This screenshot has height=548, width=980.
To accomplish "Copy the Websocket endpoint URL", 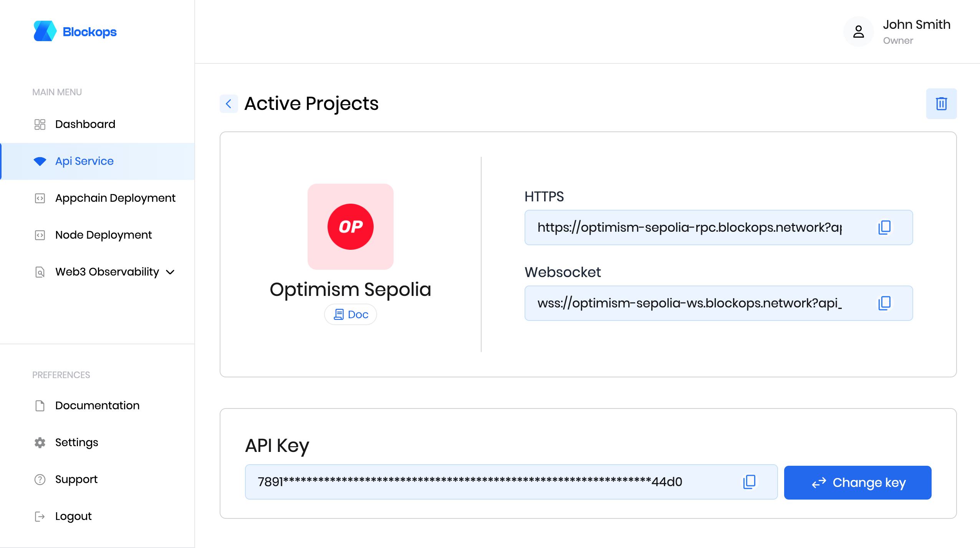I will tap(884, 303).
